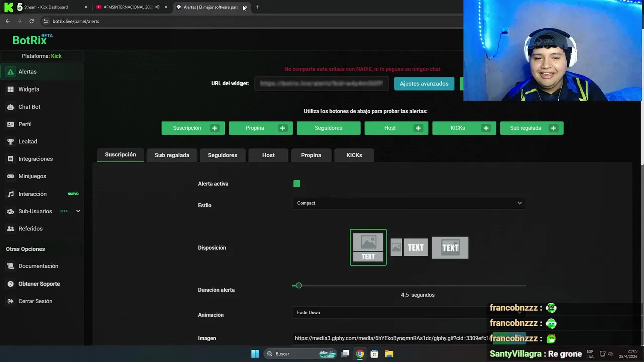This screenshot has width=644, height=362.
Task: Select image-beside-text layout option
Action: point(409,247)
